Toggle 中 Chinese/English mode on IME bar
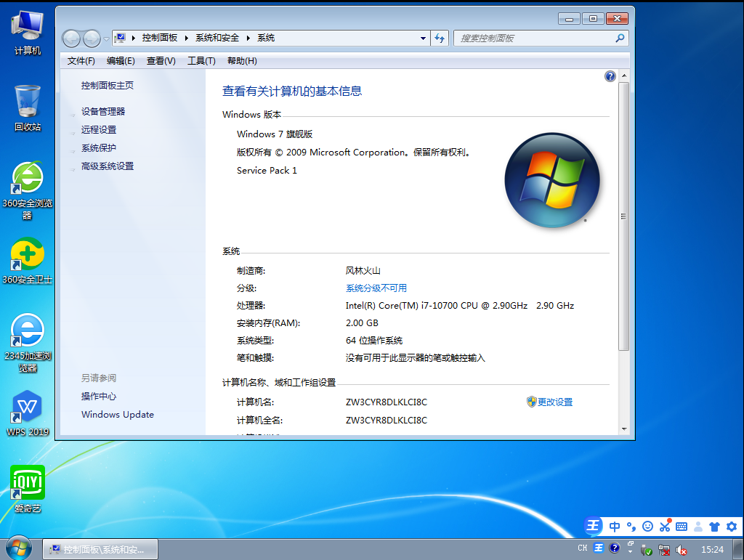The width and height of the screenshot is (744, 560). pos(615,527)
